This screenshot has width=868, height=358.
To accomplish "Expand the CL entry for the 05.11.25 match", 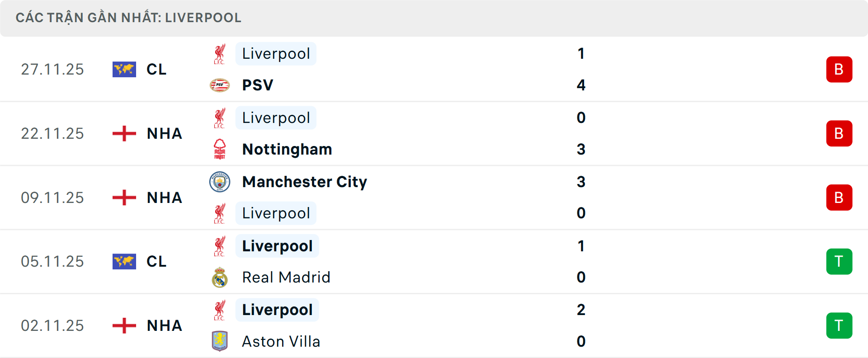I will [156, 261].
